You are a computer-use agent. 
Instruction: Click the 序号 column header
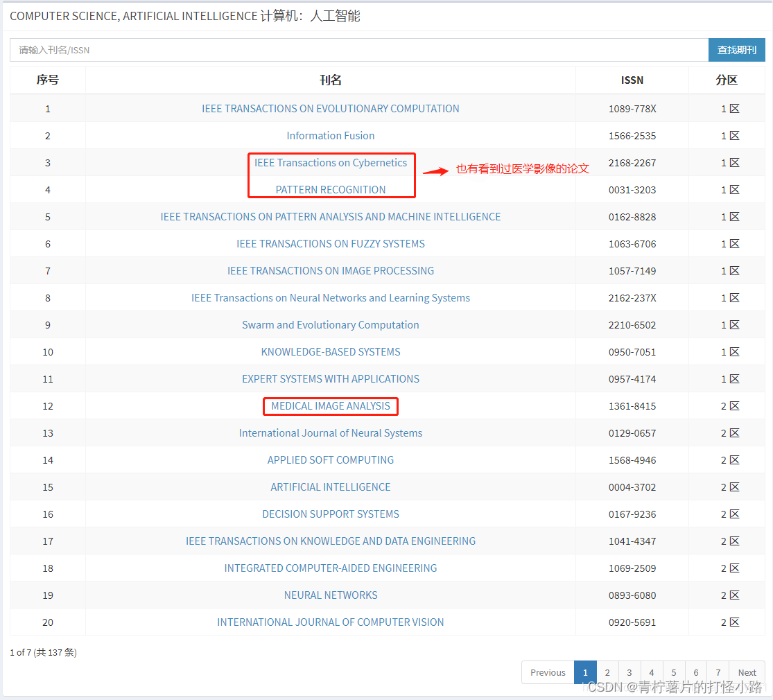(48, 80)
